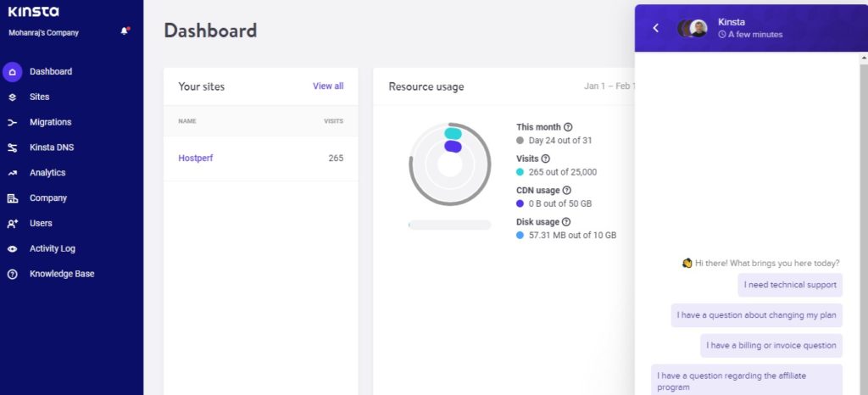Screen dimensions: 868x395
Task: Click the NAME column header
Action: (x=187, y=121)
